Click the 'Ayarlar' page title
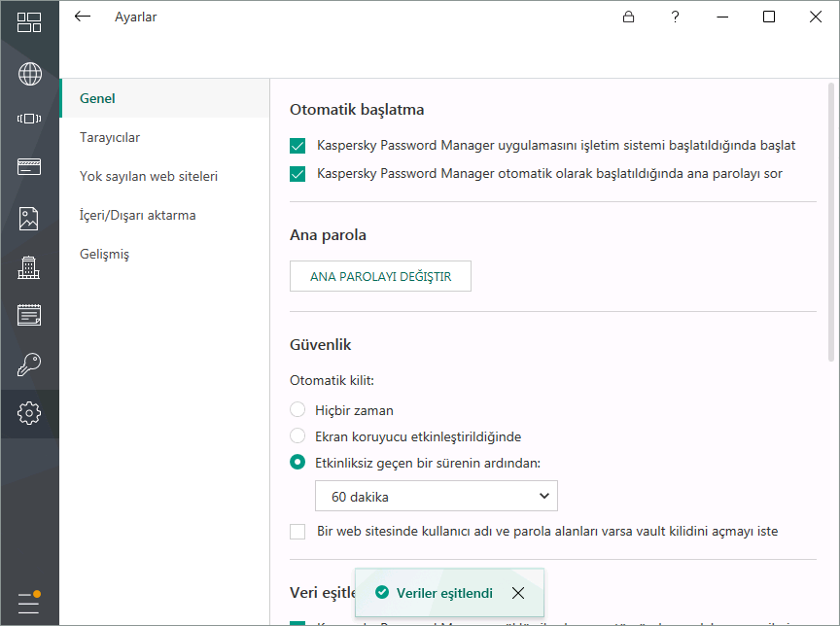The image size is (840, 626). [x=135, y=17]
